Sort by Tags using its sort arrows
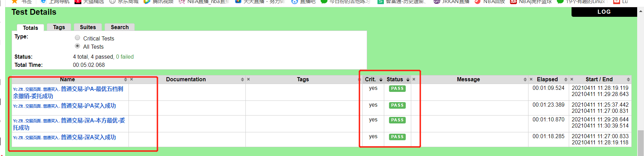The width and height of the screenshot is (644, 156). click(x=359, y=80)
